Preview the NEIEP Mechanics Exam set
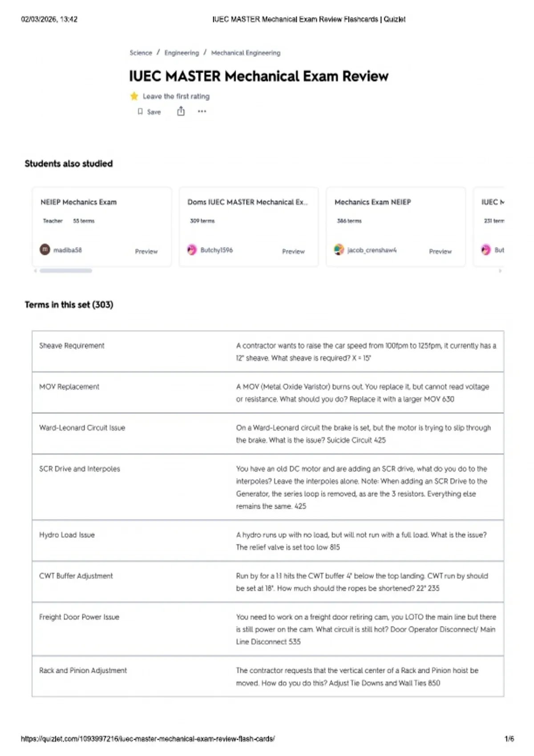534x756 pixels. (146, 251)
